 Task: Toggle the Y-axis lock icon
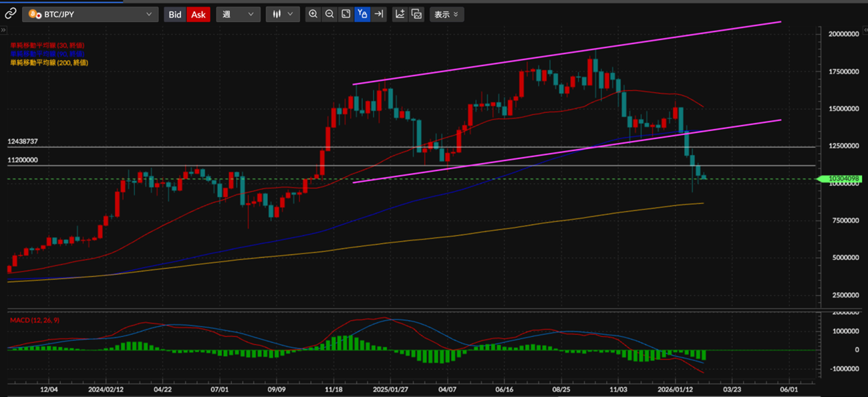pos(362,14)
